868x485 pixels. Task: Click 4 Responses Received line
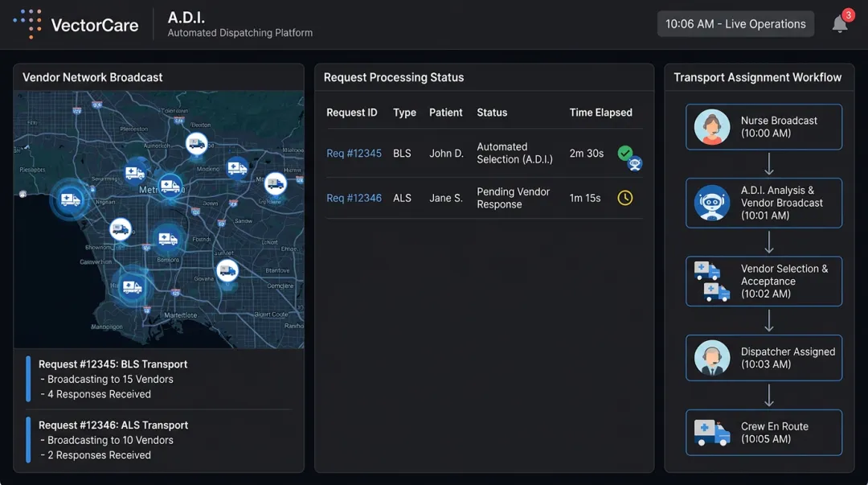click(95, 394)
